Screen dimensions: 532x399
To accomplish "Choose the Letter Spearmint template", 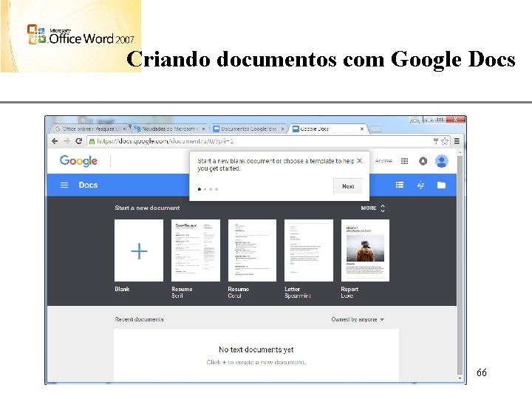I will click(309, 250).
